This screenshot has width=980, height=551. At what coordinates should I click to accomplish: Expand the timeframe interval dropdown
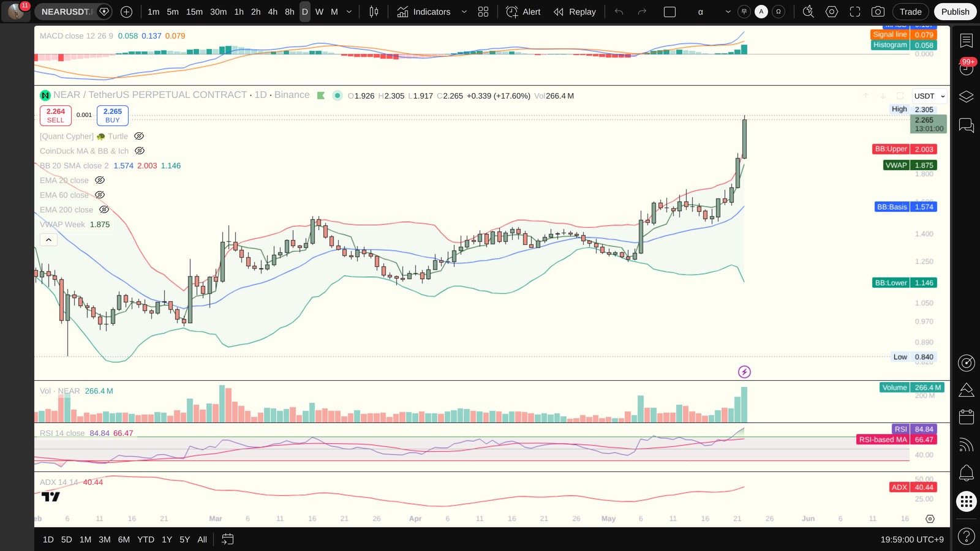pyautogui.click(x=349, y=12)
